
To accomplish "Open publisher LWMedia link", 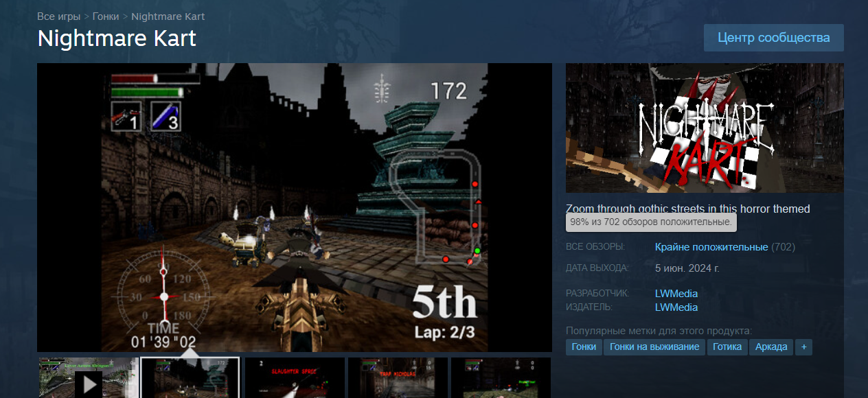I will pos(676,307).
